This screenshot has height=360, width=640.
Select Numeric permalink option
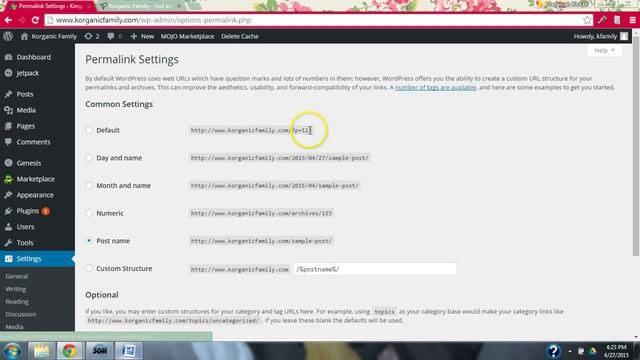click(x=89, y=213)
